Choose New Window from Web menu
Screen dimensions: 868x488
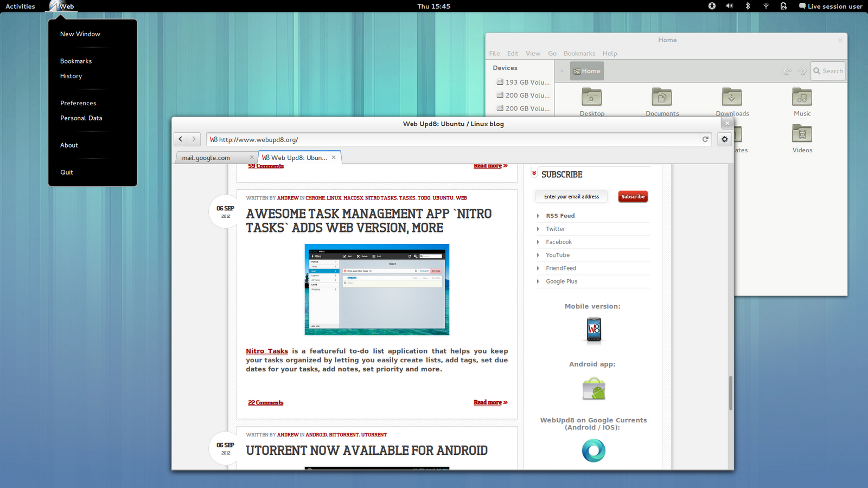80,34
